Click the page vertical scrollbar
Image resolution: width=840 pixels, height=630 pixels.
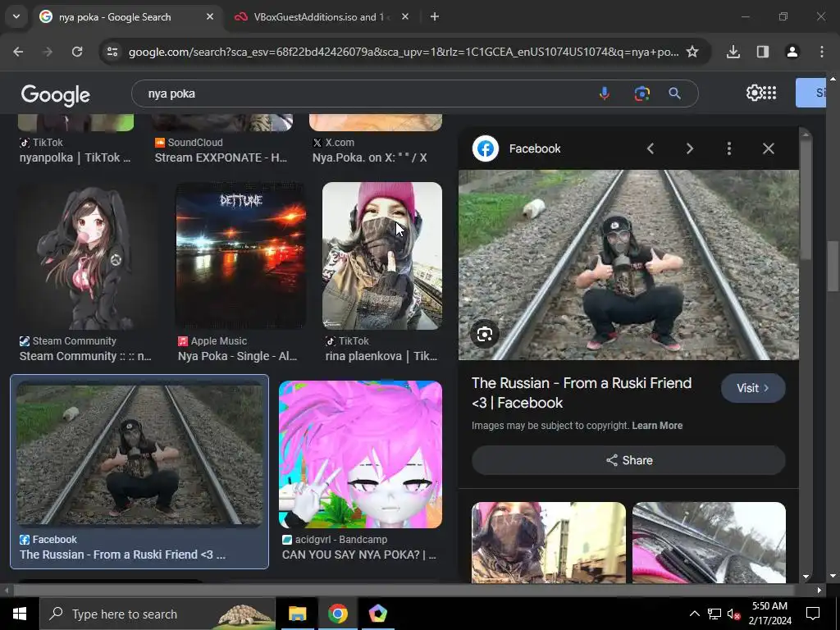point(833,267)
